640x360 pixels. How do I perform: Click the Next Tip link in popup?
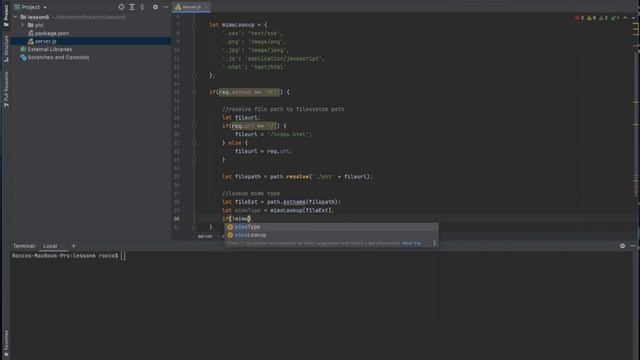coord(411,243)
